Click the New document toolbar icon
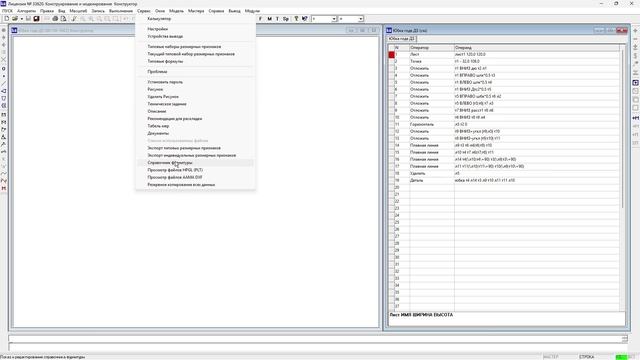640x360 pixels. (7, 19)
